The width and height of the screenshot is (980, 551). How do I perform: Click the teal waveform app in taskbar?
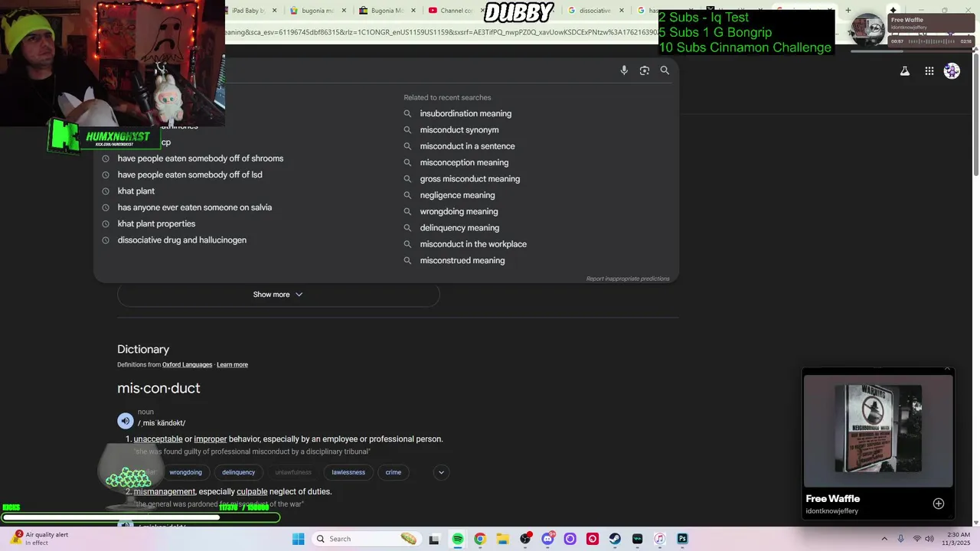637,539
